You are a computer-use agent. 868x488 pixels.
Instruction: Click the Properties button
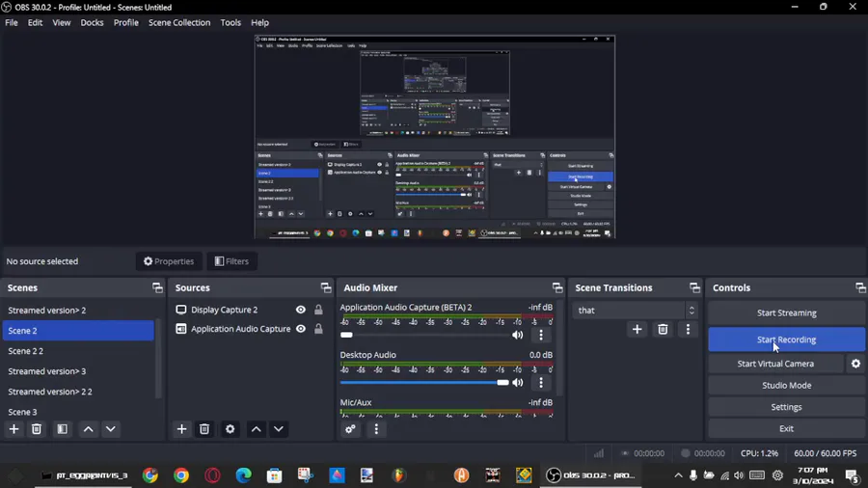169,261
